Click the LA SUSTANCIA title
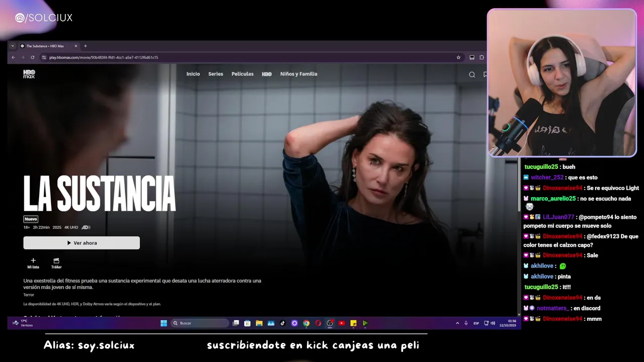The image size is (644, 362). pos(100,194)
